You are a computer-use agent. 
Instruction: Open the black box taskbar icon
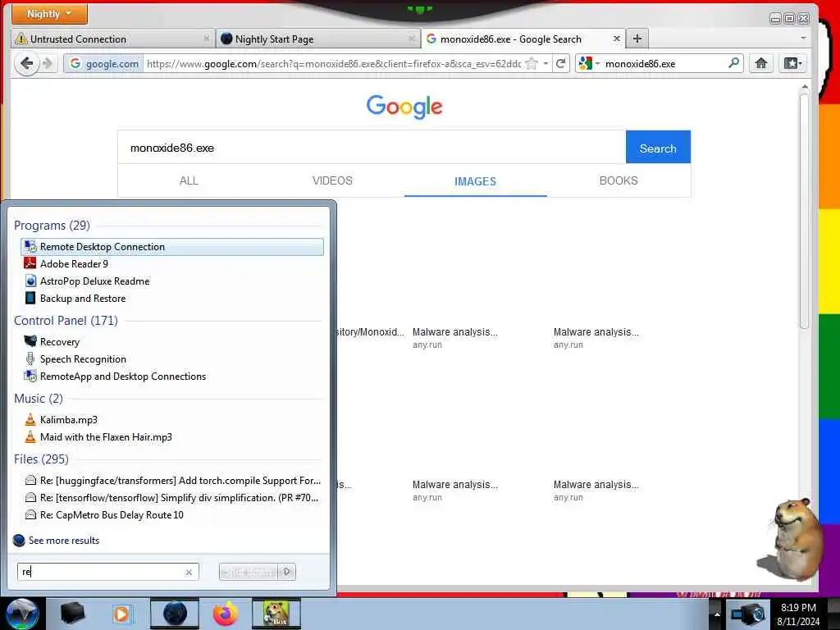72,614
